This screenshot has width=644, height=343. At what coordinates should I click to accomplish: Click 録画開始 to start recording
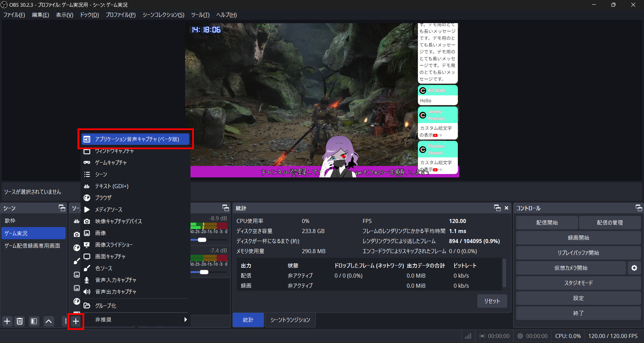pyautogui.click(x=578, y=238)
